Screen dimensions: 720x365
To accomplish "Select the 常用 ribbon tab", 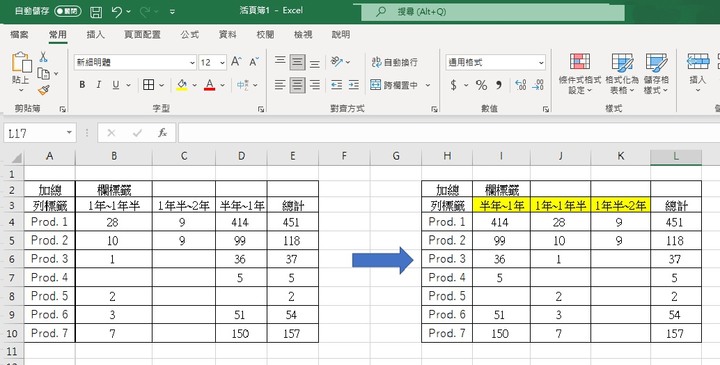I will click(x=58, y=34).
